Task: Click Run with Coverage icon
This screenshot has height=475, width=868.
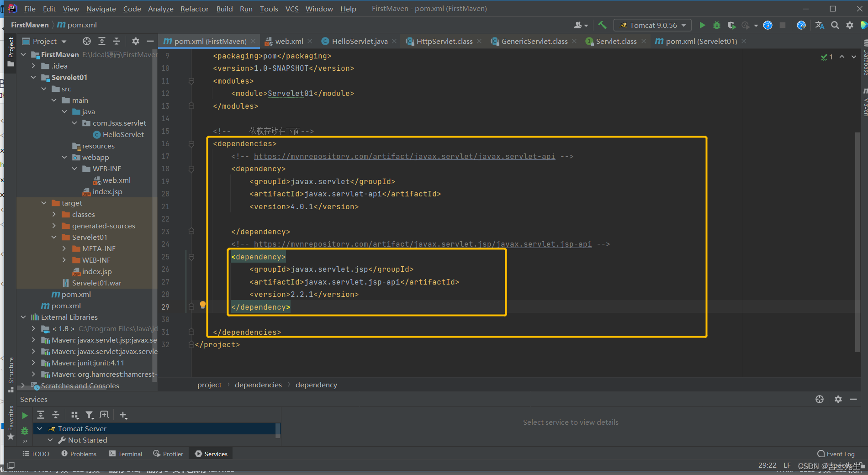Action: tap(731, 25)
